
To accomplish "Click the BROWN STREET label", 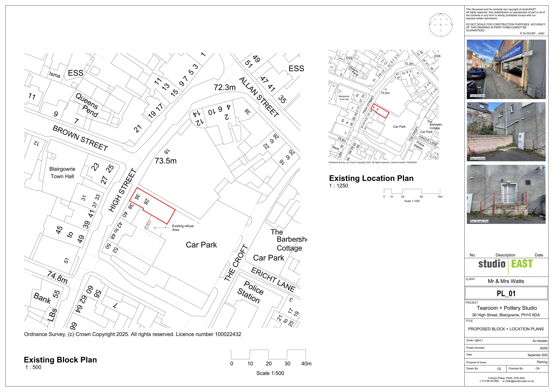I will 80,138.
